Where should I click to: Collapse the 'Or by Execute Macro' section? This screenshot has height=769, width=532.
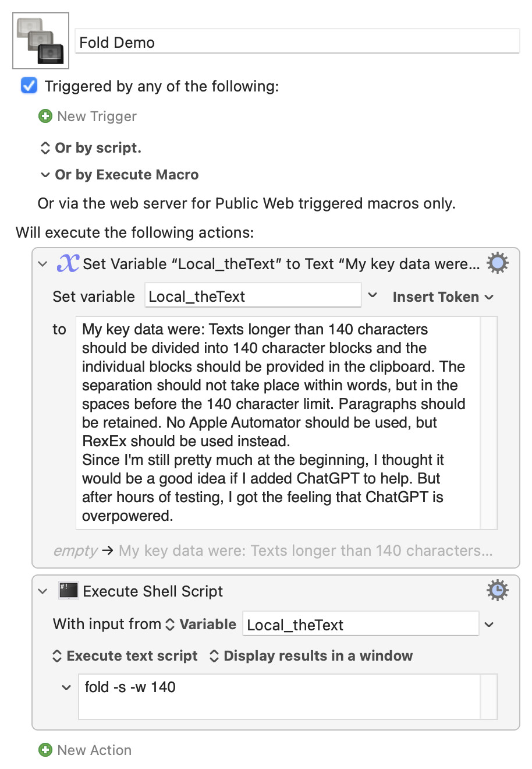pyautogui.click(x=45, y=175)
